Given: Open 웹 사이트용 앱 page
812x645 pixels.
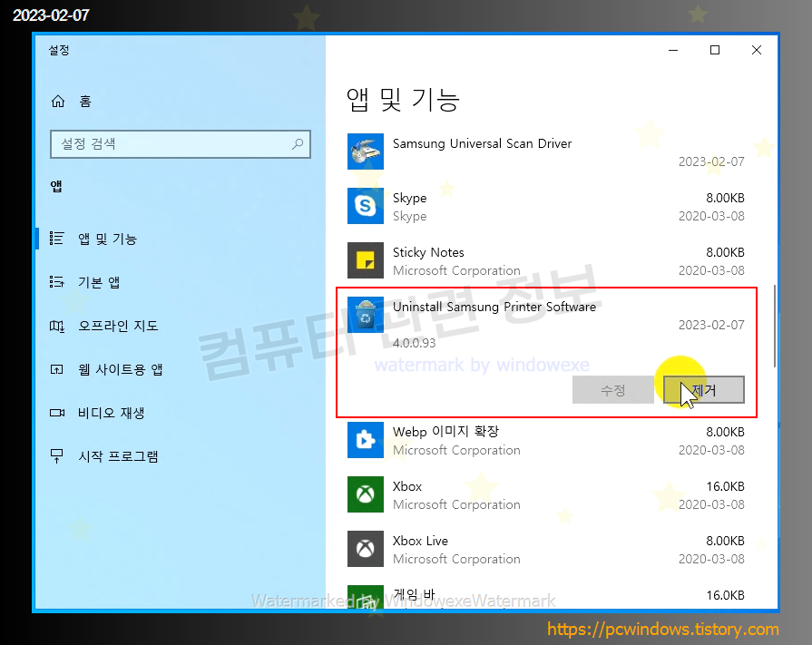Looking at the screenshot, I should pyautogui.click(x=120, y=369).
